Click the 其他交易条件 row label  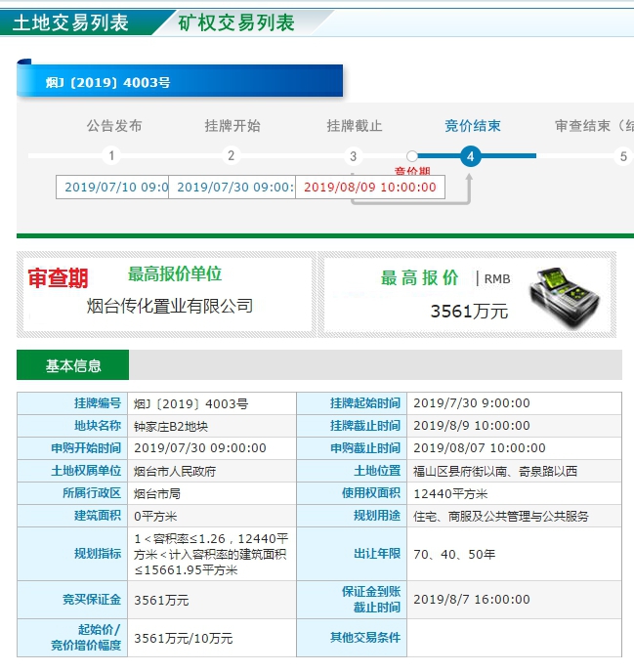click(x=365, y=637)
